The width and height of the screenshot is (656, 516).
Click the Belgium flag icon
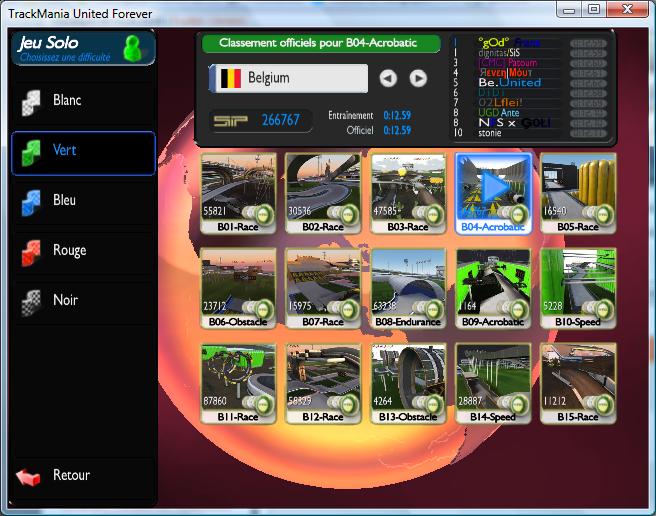pos(230,78)
